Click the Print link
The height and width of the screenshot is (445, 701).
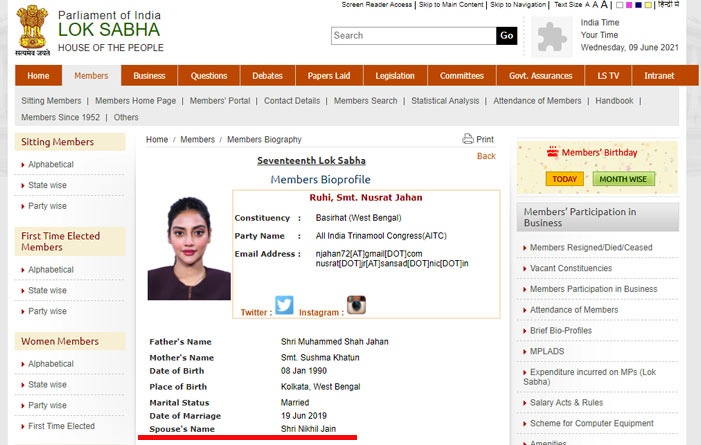(485, 140)
